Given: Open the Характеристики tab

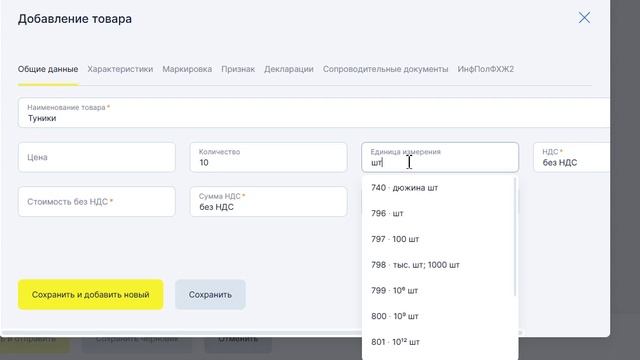Looking at the screenshot, I should coord(120,69).
